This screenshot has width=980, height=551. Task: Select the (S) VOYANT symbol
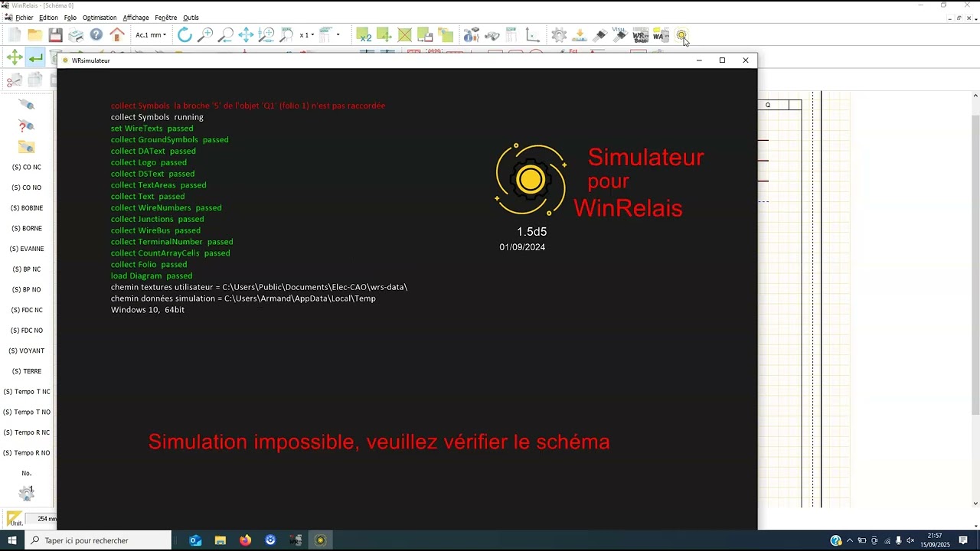pyautogui.click(x=27, y=351)
